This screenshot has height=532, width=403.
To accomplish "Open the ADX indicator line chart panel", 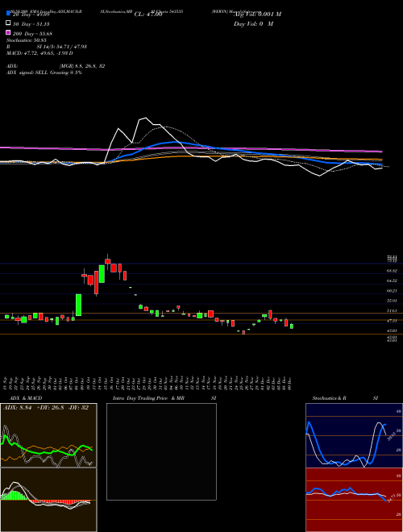I will 48,435.
